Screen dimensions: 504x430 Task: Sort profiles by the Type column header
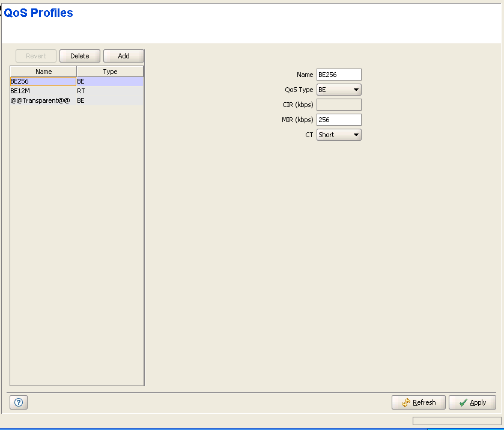pos(110,72)
